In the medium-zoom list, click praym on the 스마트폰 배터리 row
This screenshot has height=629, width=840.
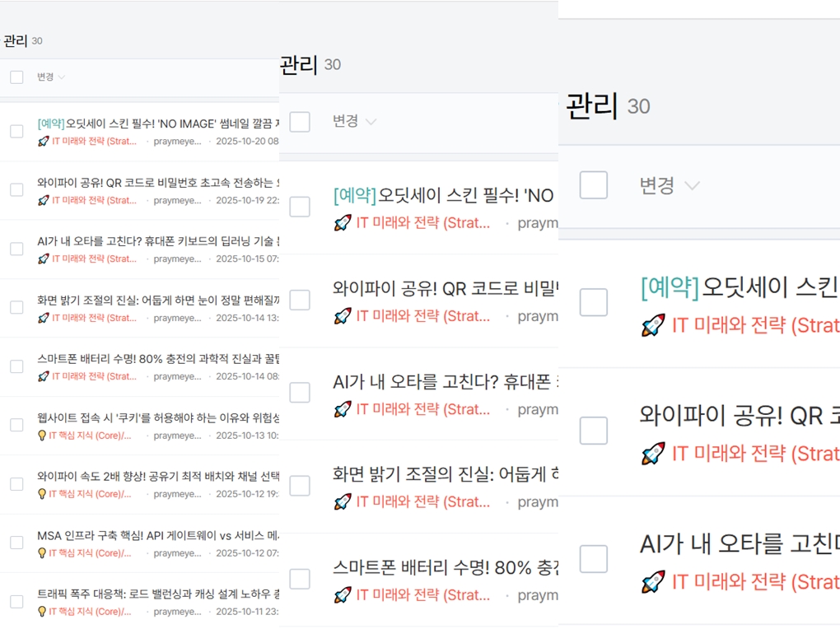[x=538, y=595]
